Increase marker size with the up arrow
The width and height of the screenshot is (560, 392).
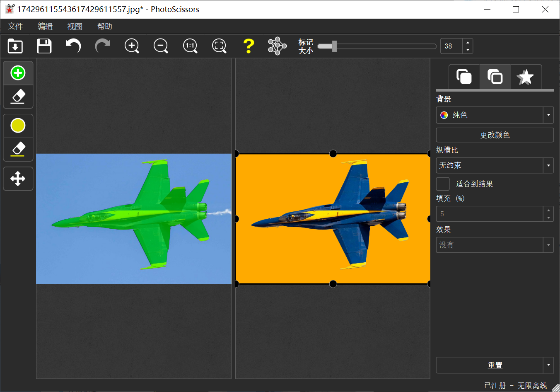(468, 42)
